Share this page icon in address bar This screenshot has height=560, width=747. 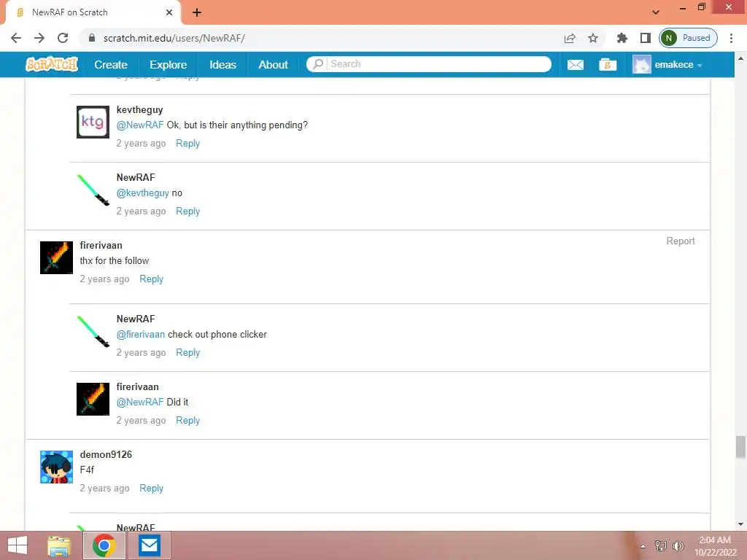570,38
